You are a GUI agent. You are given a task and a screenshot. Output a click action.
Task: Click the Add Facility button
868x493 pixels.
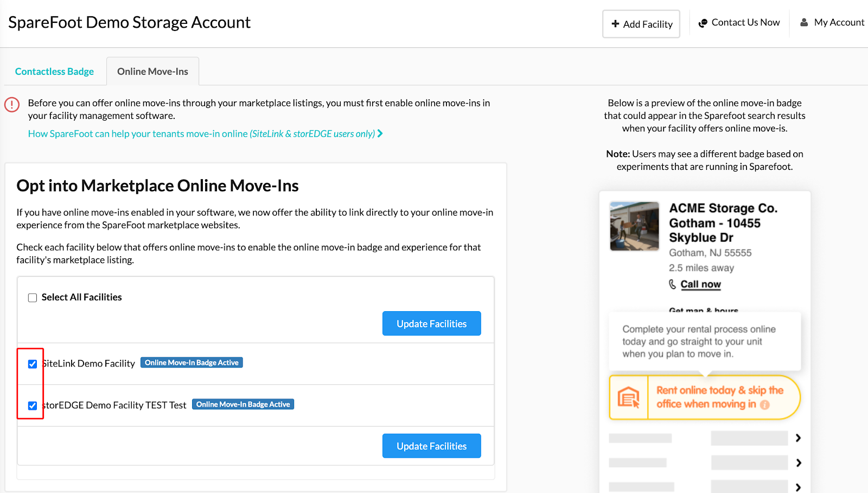coord(641,24)
